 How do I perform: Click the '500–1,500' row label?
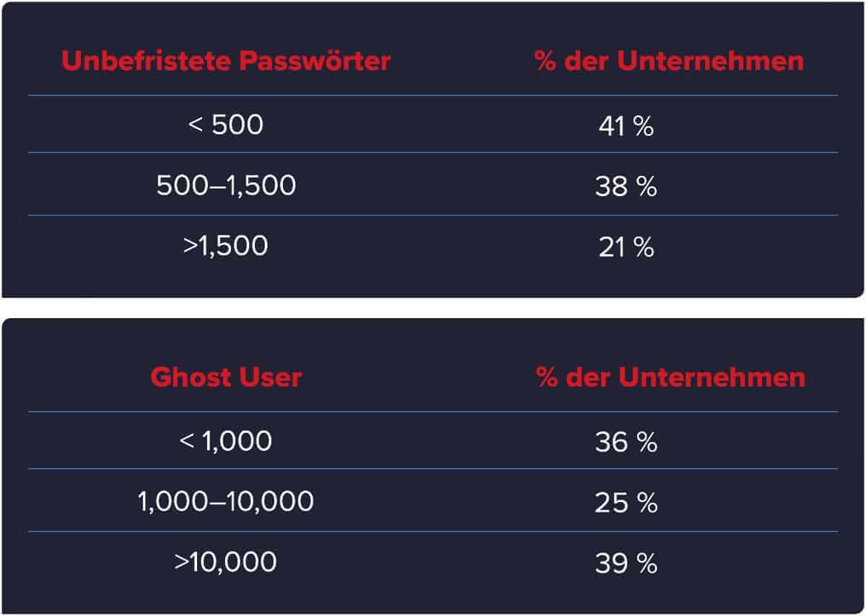[x=226, y=186]
